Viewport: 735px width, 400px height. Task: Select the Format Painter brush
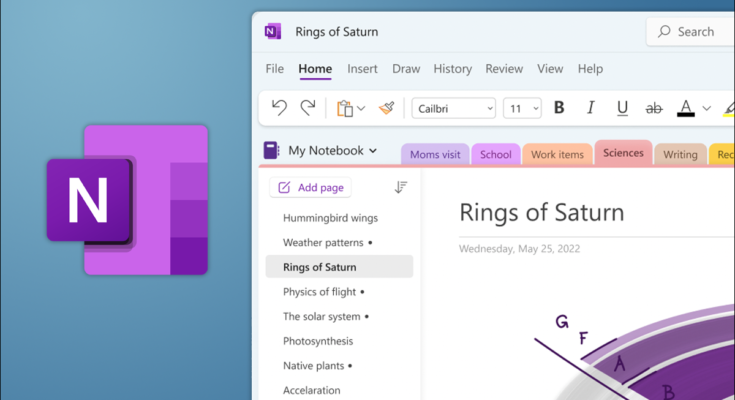coord(387,108)
